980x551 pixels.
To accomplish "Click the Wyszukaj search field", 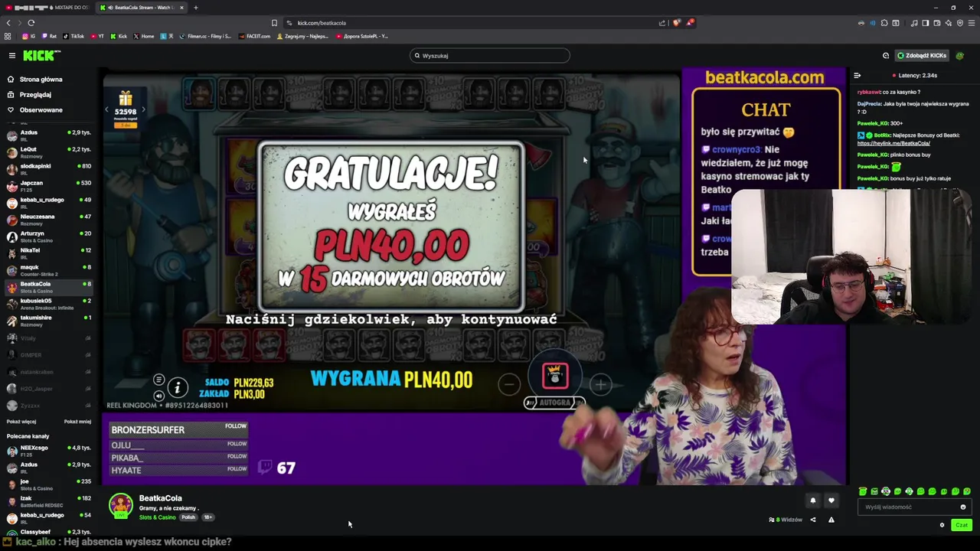I will tap(490, 56).
